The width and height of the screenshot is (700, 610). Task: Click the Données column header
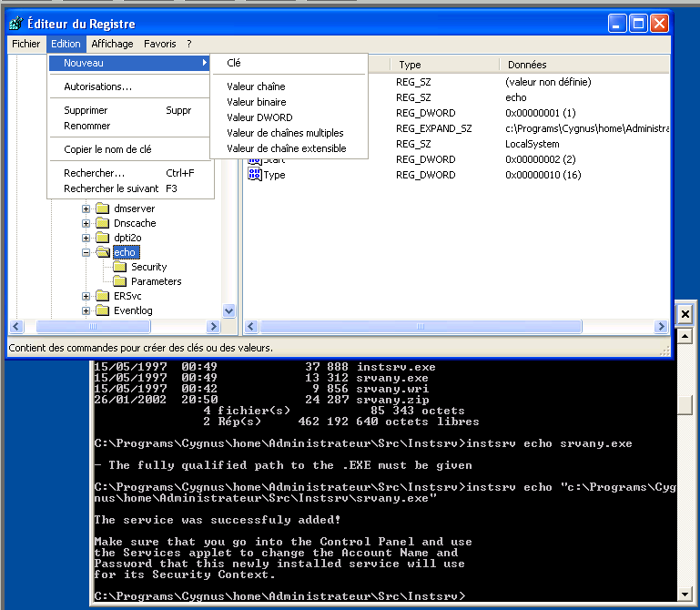pyautogui.click(x=583, y=65)
